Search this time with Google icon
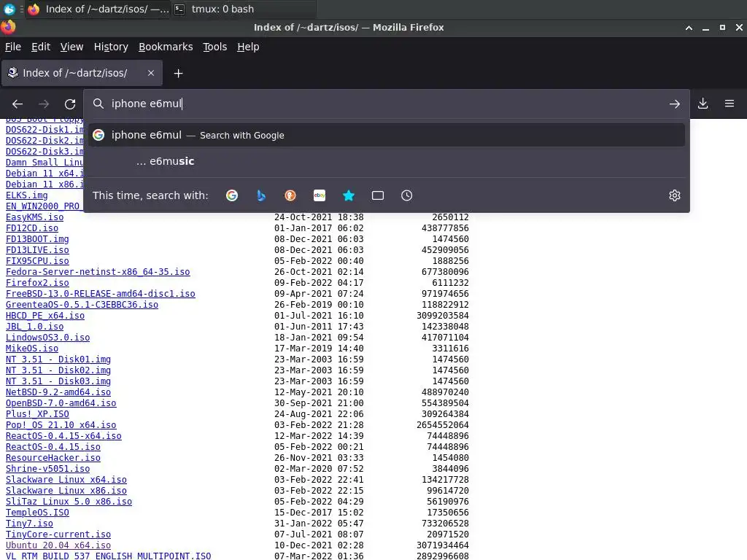The height and width of the screenshot is (560, 747). pyautogui.click(x=232, y=195)
